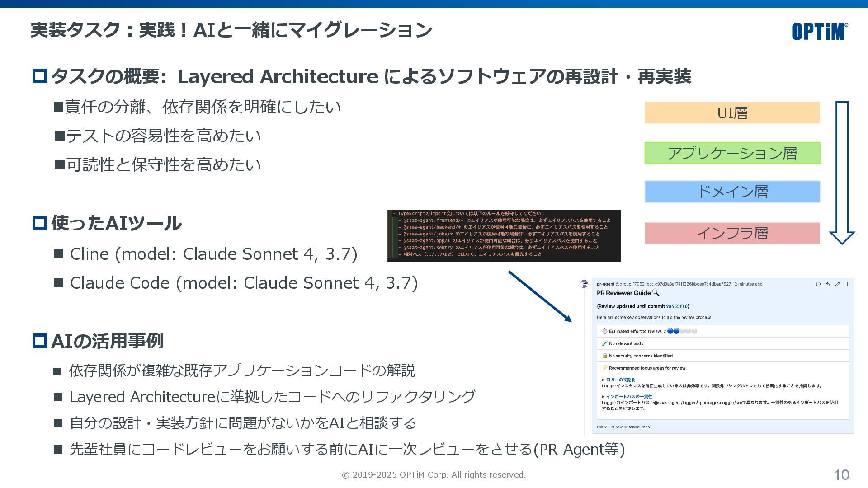
Task: Click the 'Here are some key observations' sentence
Action: [654, 317]
